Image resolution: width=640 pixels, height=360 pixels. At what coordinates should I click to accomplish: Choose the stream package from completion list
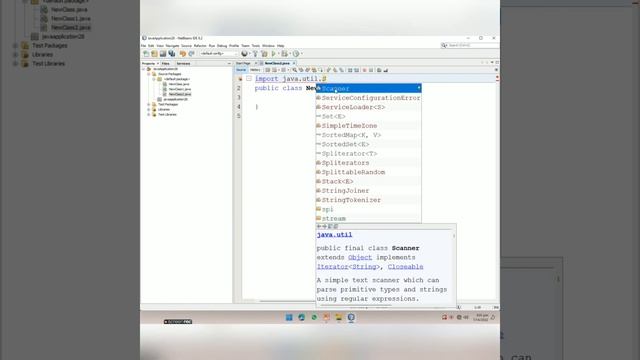[369, 218]
